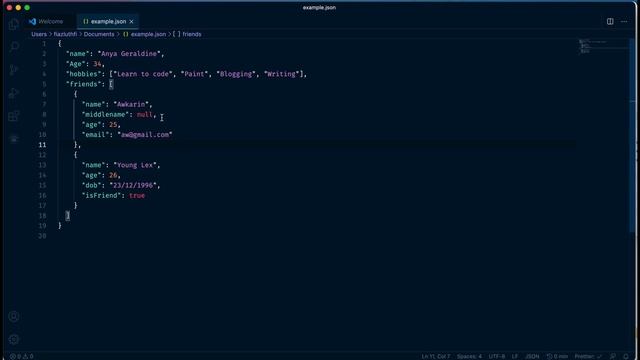Click the "Paint" hobby string
Image resolution: width=640 pixels, height=360 pixels.
(194, 74)
